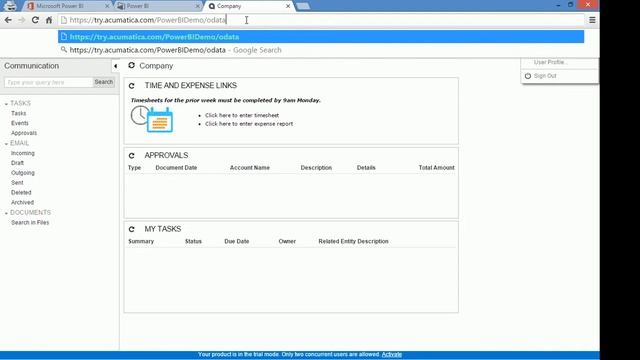Open Tasks in the sidebar
Viewport: 640px width, 360px height.
(x=18, y=113)
